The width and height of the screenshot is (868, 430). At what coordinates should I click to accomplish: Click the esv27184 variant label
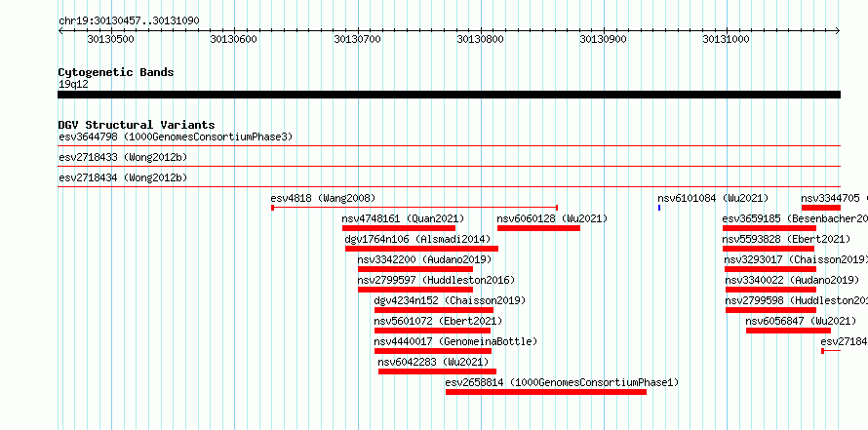[845, 341]
